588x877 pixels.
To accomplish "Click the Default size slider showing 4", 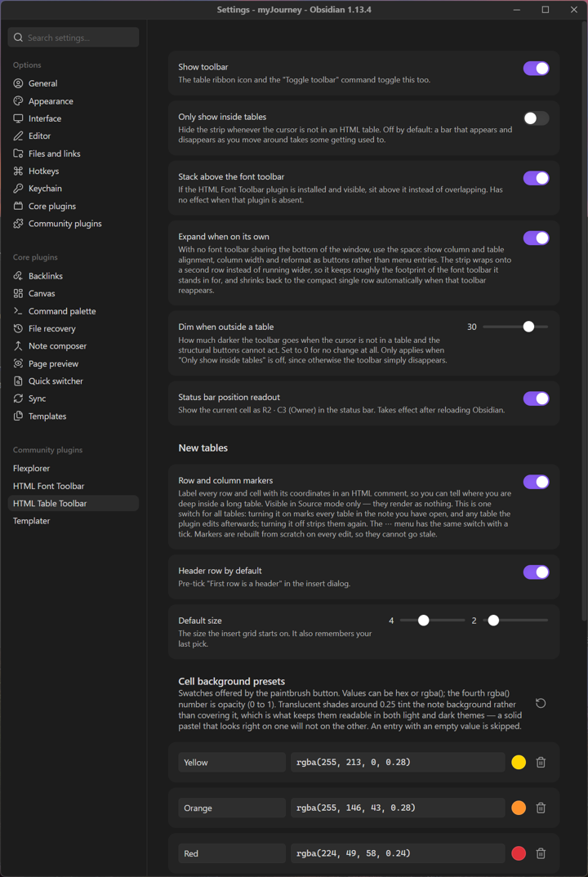I will (433, 621).
